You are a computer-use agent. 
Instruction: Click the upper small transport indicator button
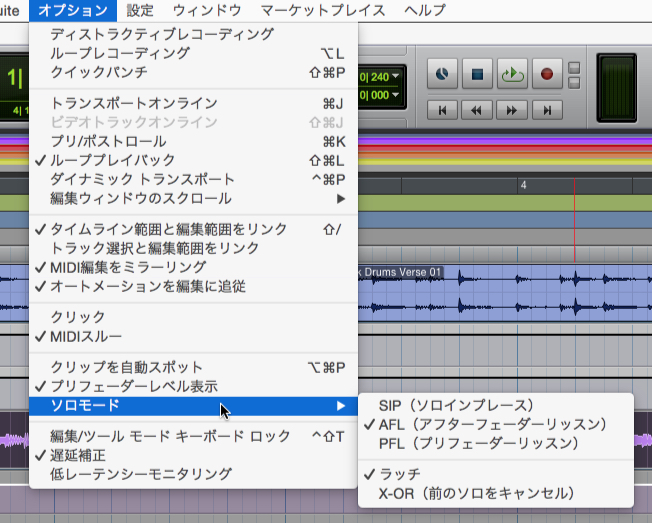pyautogui.click(x=574, y=68)
